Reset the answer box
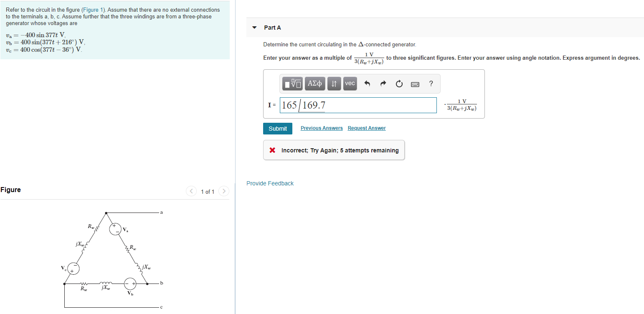 399,84
